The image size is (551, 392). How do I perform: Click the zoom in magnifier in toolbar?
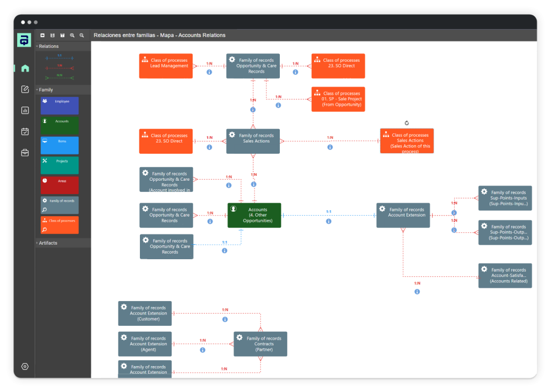click(x=72, y=35)
